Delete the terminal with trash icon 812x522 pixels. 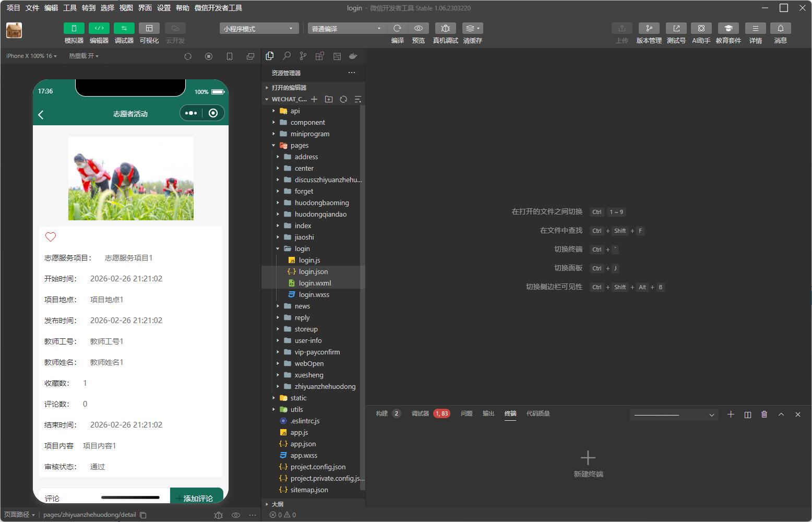pos(765,414)
